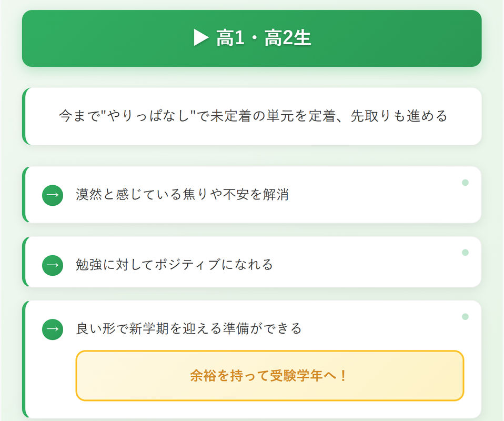Select the 高1・高2生 green header banner
The image size is (504, 421).
[x=251, y=38]
